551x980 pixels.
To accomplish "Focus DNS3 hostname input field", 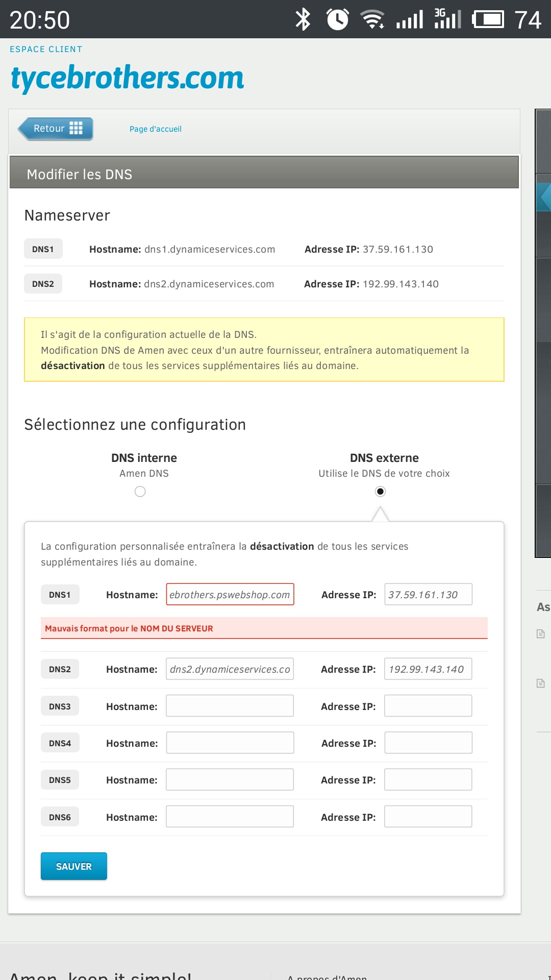I will pyautogui.click(x=230, y=706).
